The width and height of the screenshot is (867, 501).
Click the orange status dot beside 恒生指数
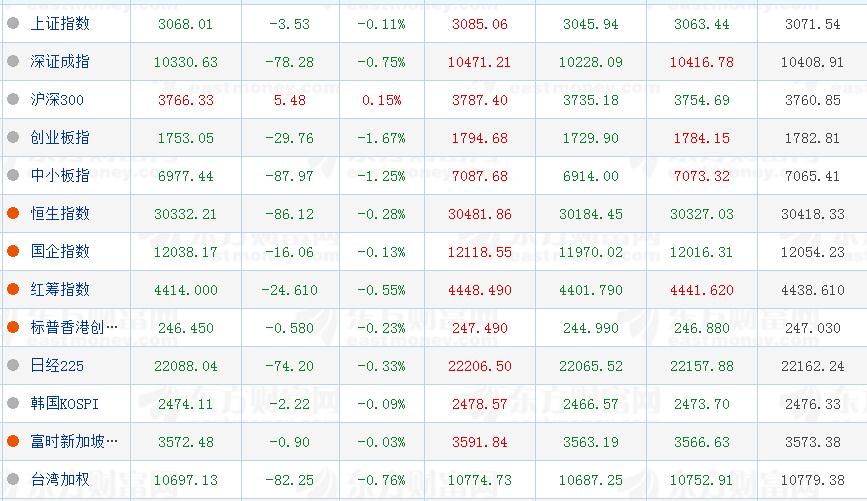(x=13, y=213)
